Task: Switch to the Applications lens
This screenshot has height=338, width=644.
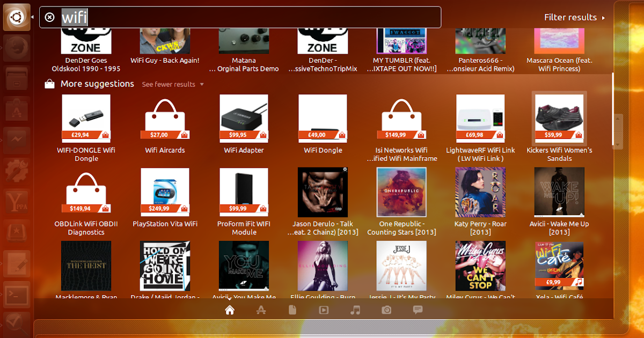Action: [x=261, y=310]
